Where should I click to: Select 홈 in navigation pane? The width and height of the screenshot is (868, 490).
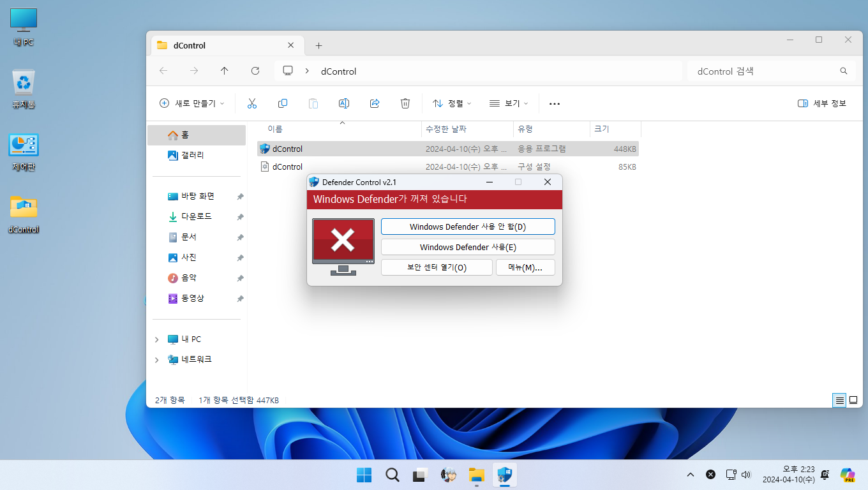[x=197, y=135]
